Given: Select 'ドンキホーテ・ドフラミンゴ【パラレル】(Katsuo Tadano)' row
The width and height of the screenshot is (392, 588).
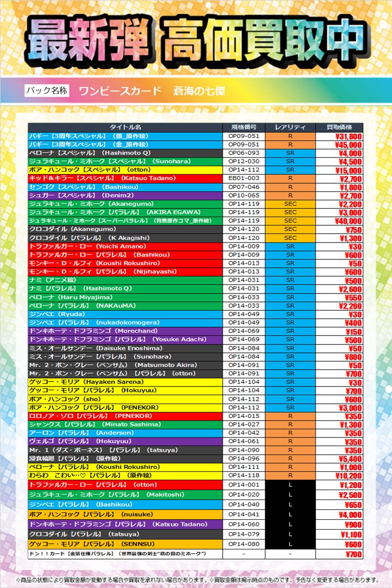Looking at the screenshot, I should point(196,524).
